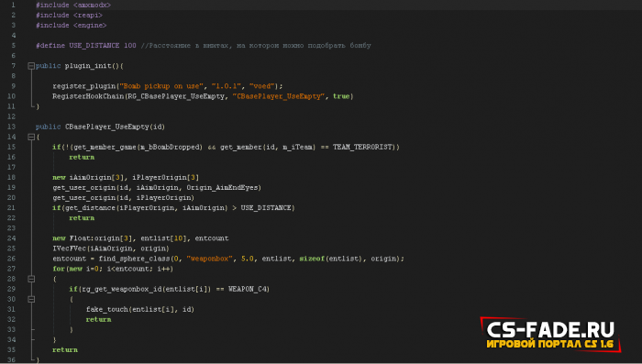
Task: Click the '#include <amxmodx>' line
Action: tap(73, 5)
